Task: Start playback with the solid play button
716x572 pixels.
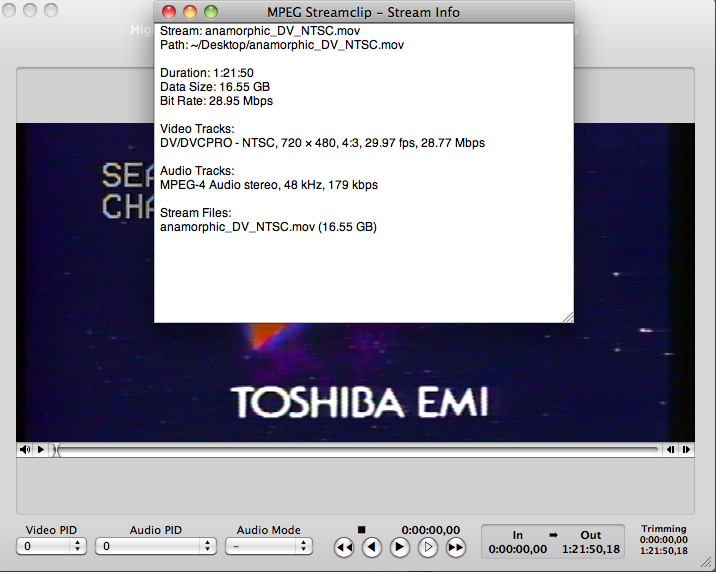Action: (x=400, y=547)
